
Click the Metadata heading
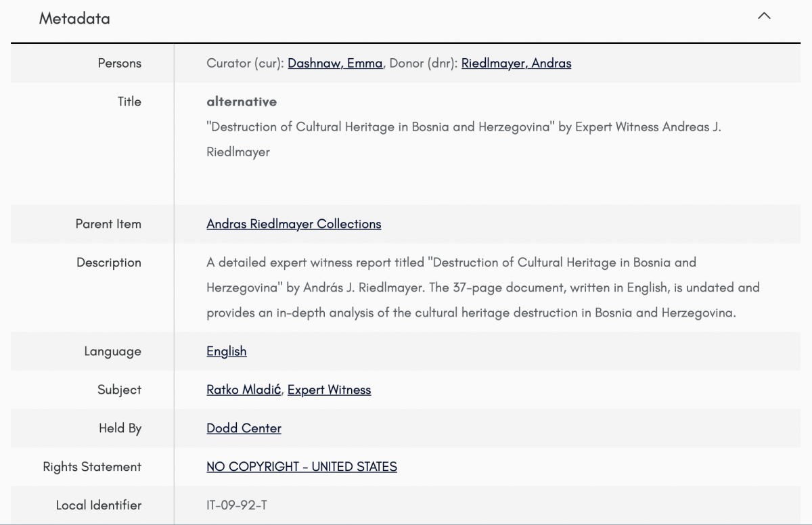74,18
